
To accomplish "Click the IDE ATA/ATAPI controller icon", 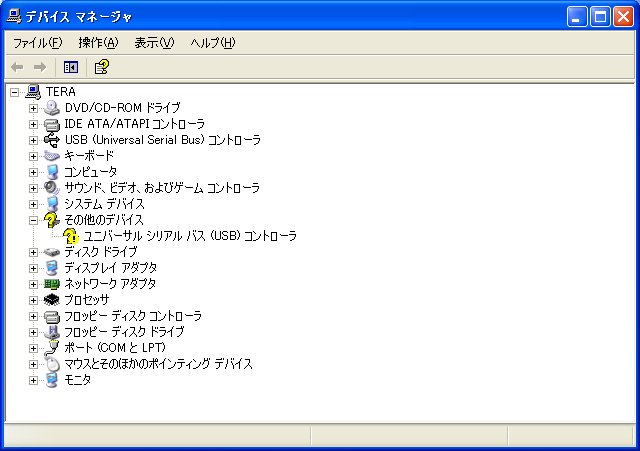I will [x=52, y=124].
